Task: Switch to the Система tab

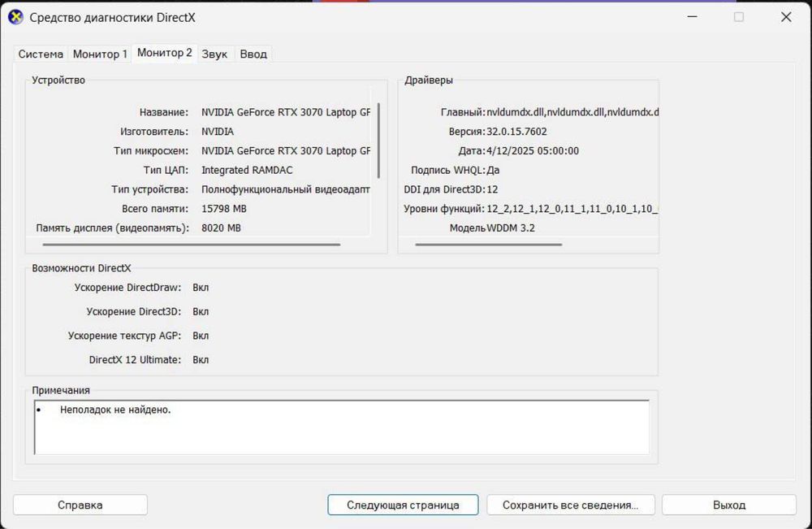Action: [41, 54]
